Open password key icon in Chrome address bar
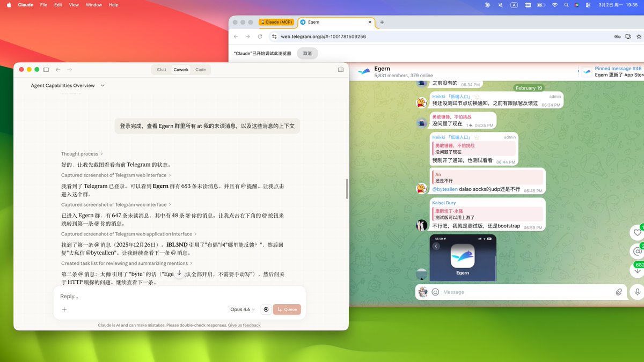 click(618, 36)
